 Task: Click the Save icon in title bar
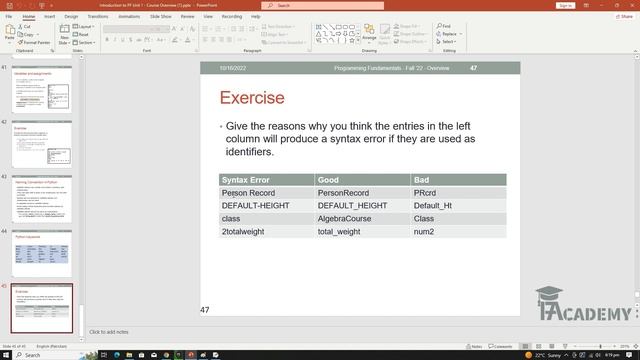(x=10, y=5)
